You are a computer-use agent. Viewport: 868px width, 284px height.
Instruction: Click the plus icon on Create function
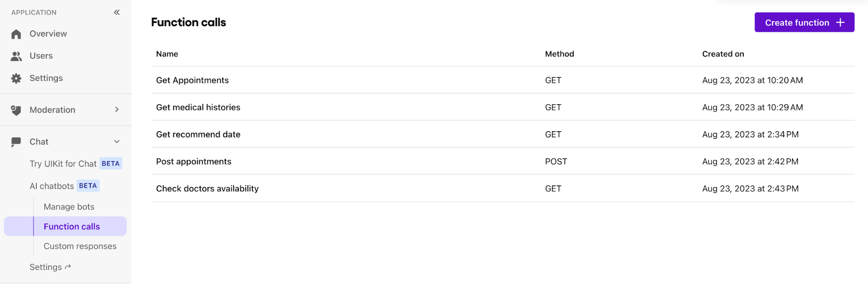[x=841, y=22]
